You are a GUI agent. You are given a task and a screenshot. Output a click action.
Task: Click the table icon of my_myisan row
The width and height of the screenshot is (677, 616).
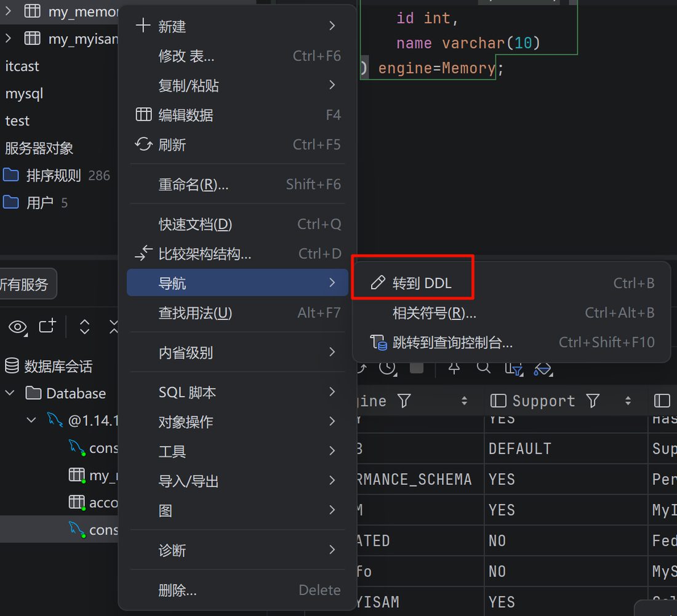[33, 38]
